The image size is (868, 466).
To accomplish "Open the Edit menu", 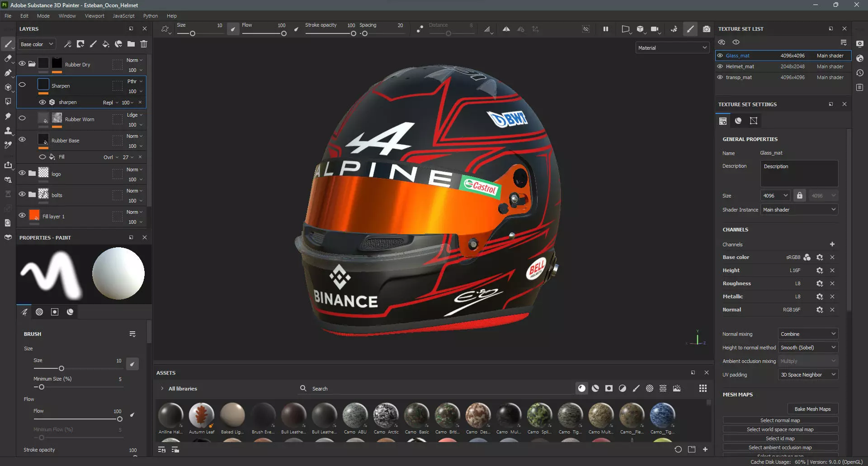I will [x=24, y=16].
